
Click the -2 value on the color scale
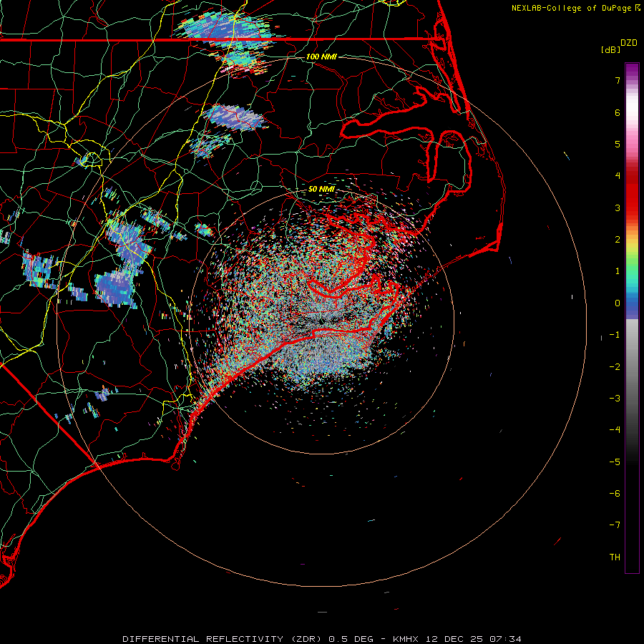coord(615,367)
